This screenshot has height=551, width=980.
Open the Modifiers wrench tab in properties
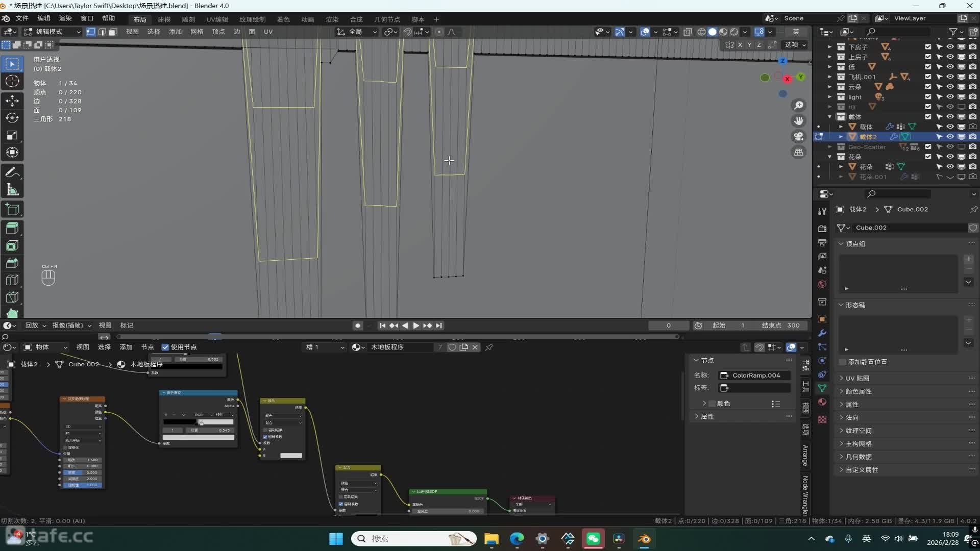tap(822, 333)
